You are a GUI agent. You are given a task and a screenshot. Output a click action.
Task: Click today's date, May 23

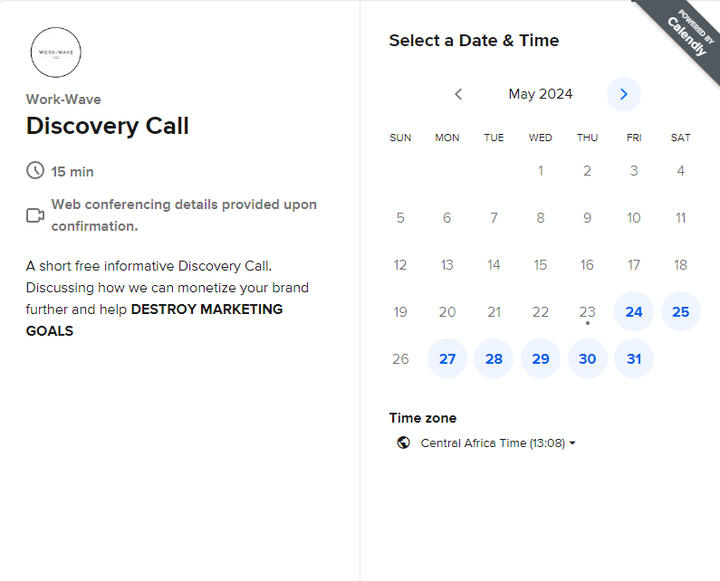[587, 312]
